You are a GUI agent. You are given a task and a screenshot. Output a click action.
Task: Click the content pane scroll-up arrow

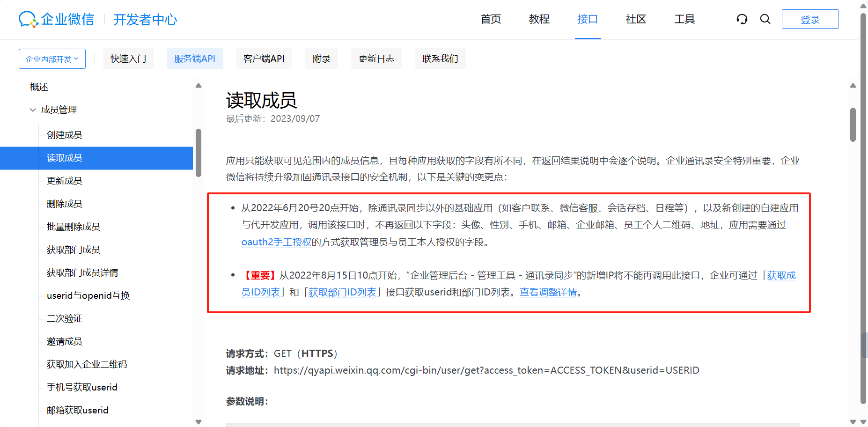tap(853, 86)
